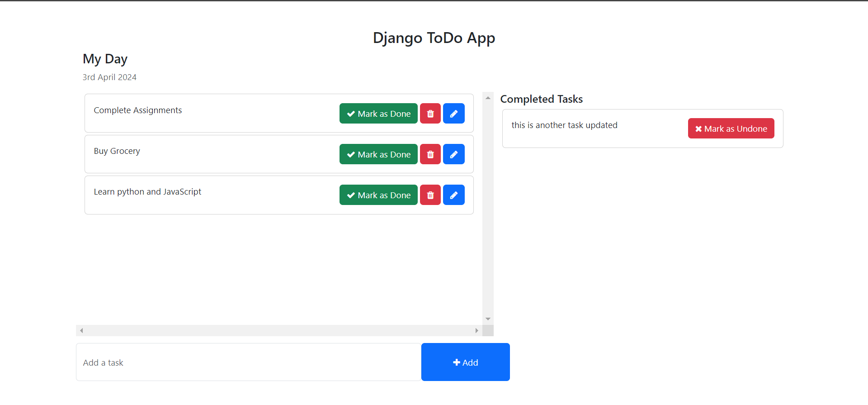Select the 'Complete Assignments' task text
Screen dimensions: 868x405
coord(138,110)
